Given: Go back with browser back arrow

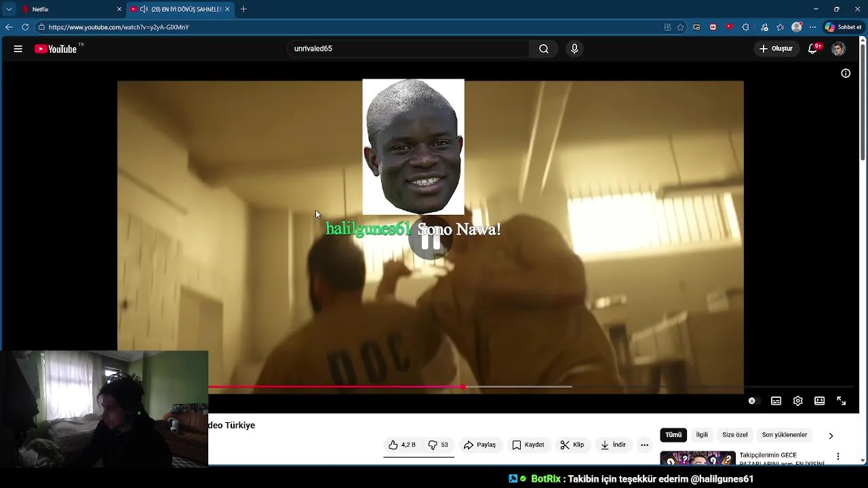Looking at the screenshot, I should pos(9,27).
